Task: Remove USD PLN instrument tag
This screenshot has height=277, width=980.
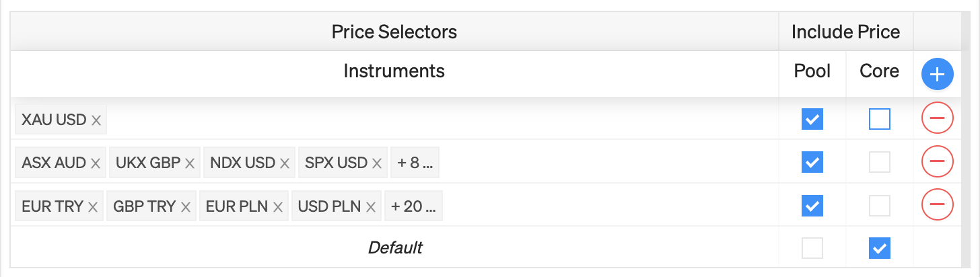Action: (371, 206)
